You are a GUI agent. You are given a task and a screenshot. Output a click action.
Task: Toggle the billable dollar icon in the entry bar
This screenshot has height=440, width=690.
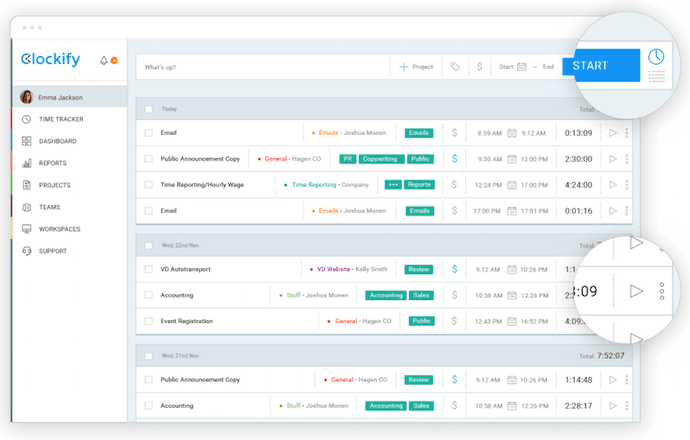480,67
